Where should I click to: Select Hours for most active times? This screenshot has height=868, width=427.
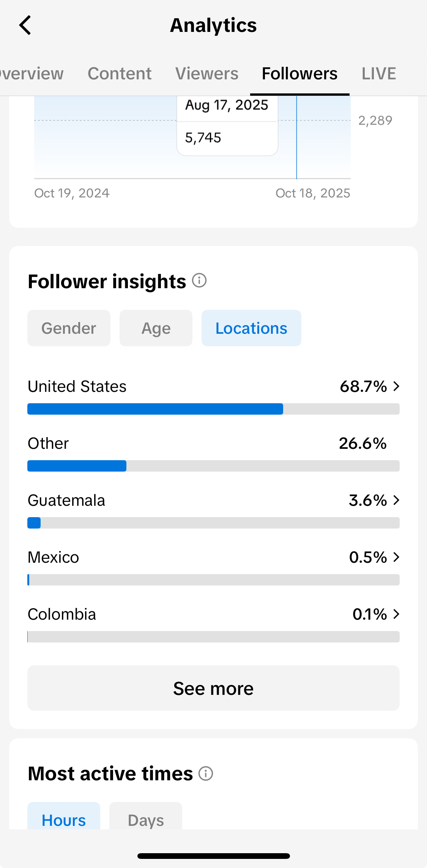(x=64, y=819)
